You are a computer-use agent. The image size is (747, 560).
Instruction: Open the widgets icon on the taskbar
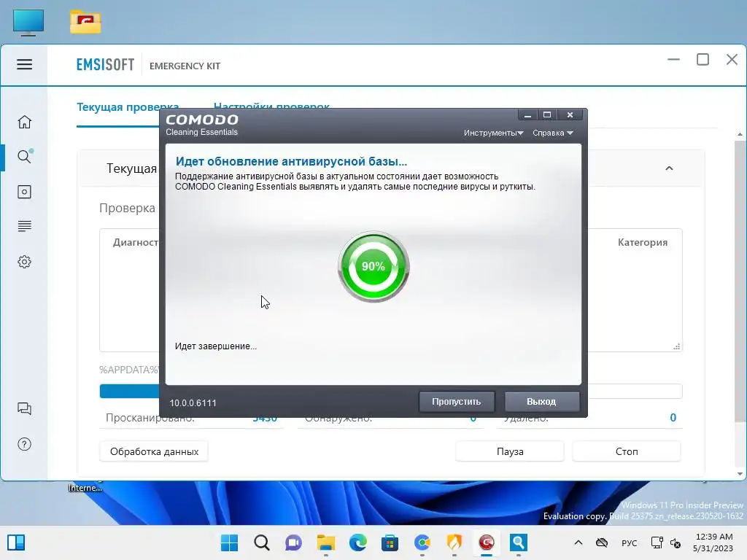coord(16,542)
